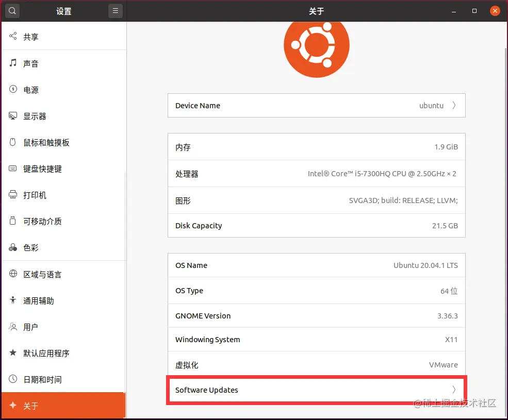Click the GNOME Version label

pos(203,316)
